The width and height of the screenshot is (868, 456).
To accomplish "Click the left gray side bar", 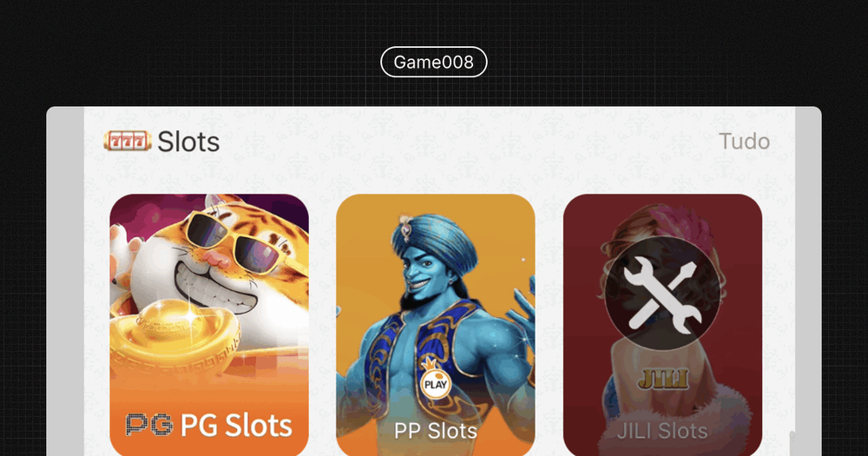I will click(x=65, y=281).
